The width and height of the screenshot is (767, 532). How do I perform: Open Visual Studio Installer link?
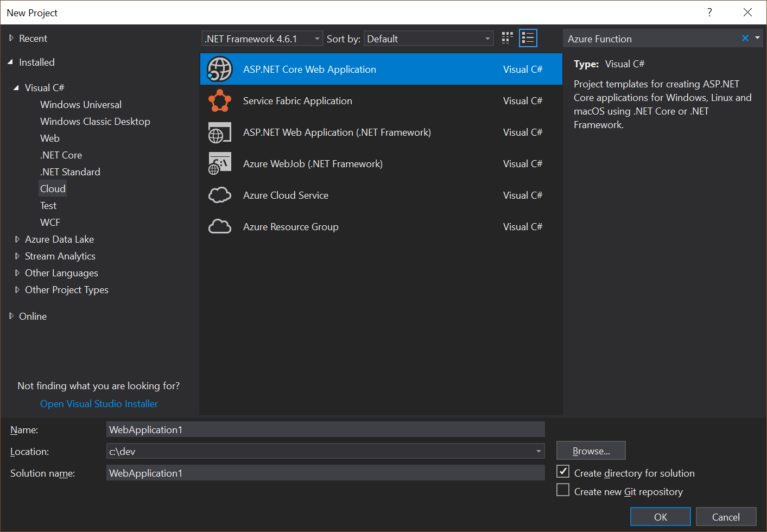pyautogui.click(x=99, y=403)
